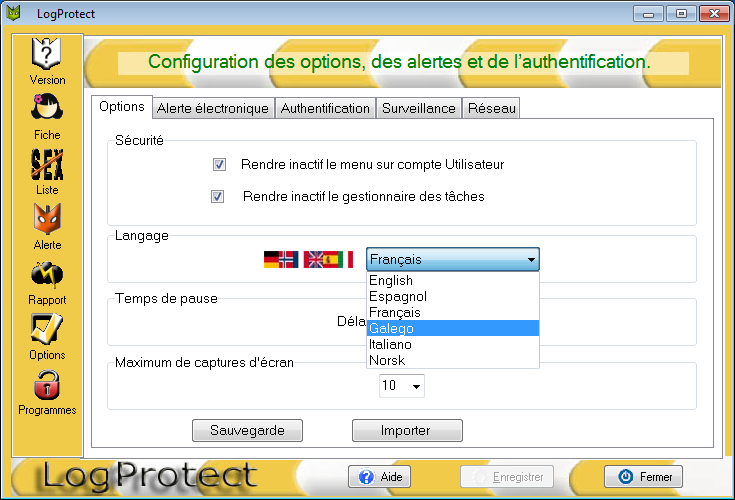Select Italiano in the language list
735x500 pixels.
pos(453,344)
